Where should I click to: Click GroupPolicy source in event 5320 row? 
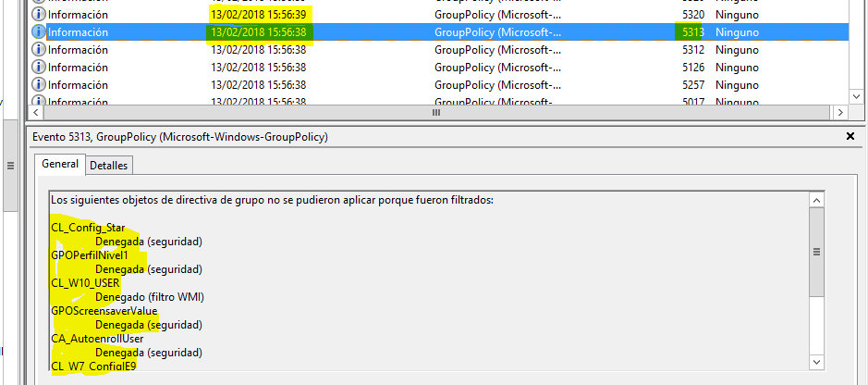tap(497, 15)
